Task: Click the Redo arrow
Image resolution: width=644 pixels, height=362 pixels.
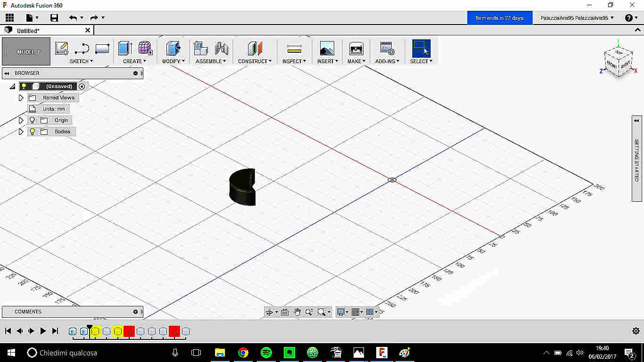Action: [94, 18]
